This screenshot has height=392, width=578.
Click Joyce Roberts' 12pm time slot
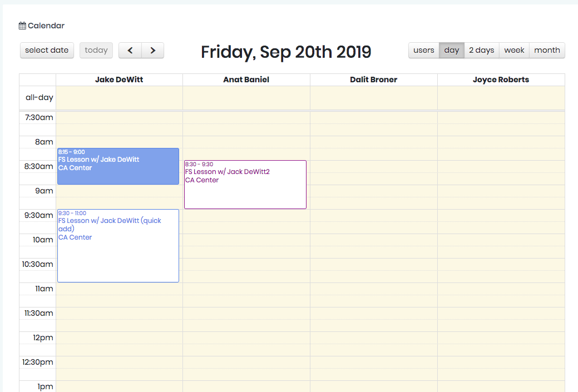pyautogui.click(x=501, y=338)
